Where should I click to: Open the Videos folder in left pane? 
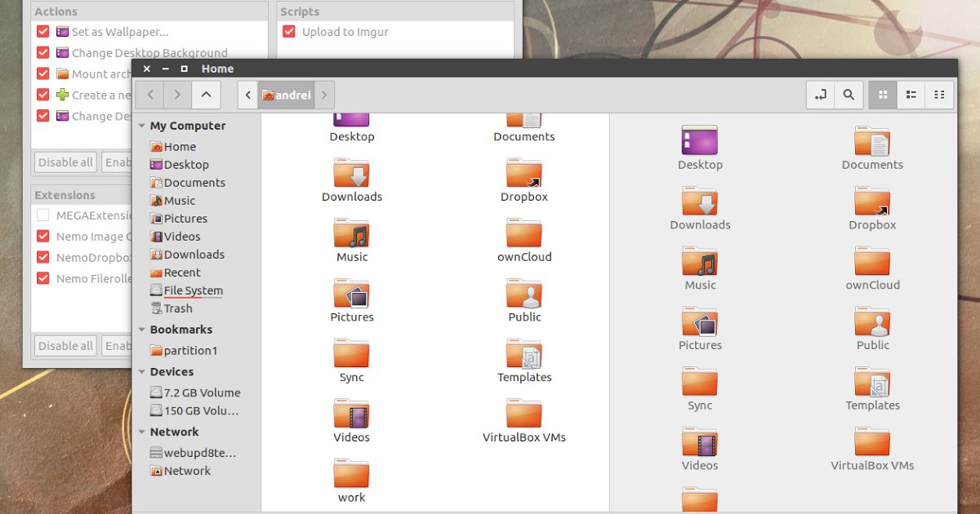[352, 421]
